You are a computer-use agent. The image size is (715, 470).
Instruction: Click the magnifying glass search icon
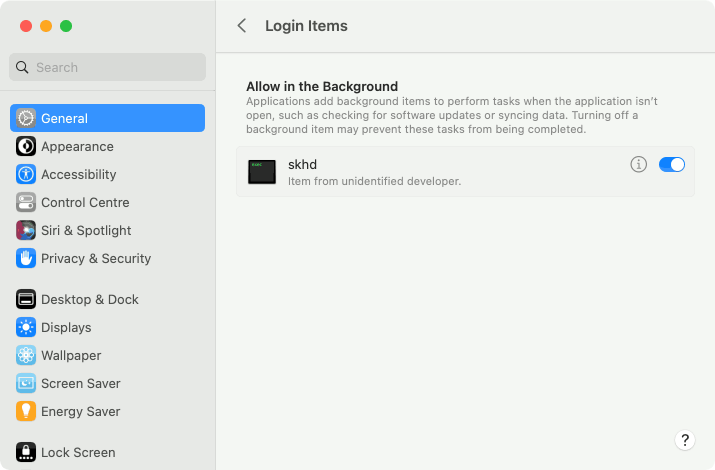click(x=22, y=67)
